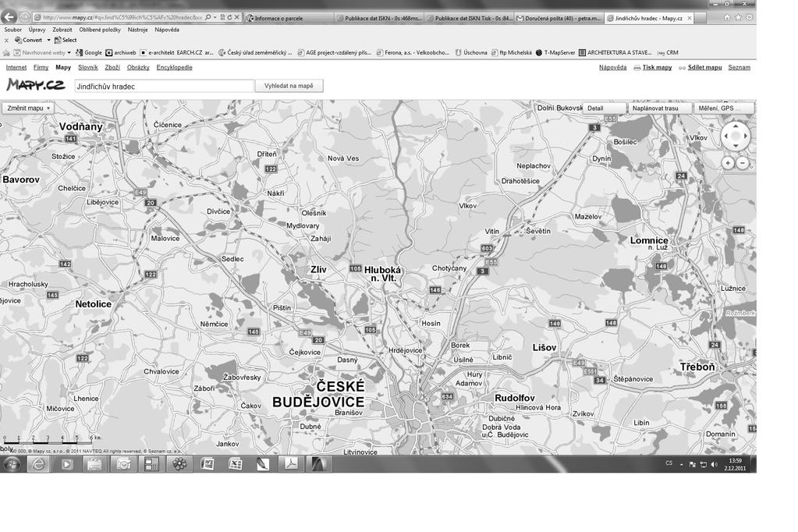
Task: Click the Detail button on the map
Action: coord(605,108)
